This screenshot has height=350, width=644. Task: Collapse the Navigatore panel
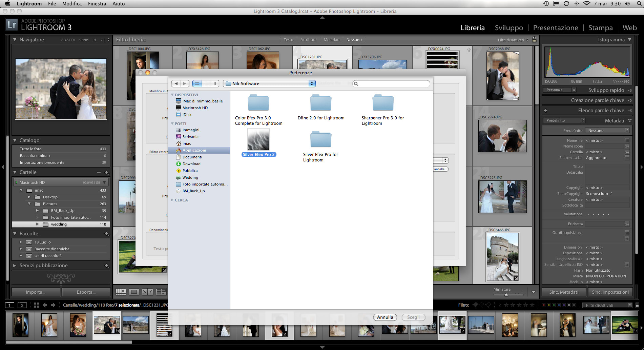coord(15,40)
